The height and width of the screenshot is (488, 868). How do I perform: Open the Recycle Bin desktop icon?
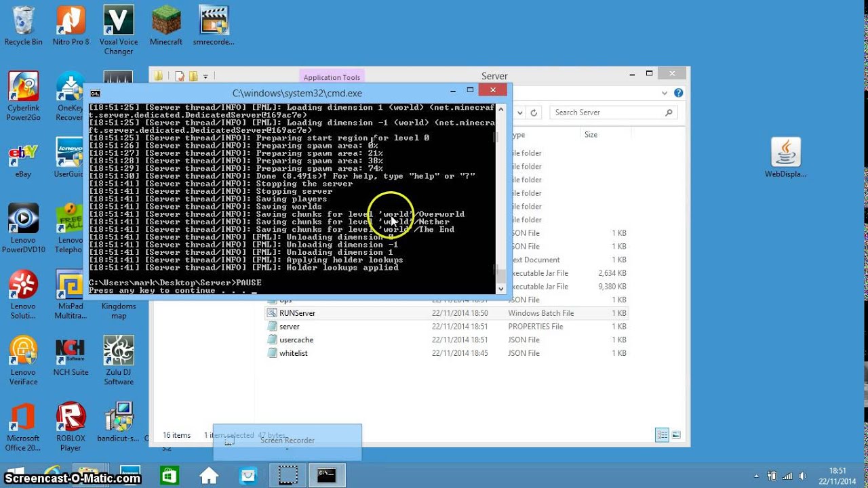(23, 26)
